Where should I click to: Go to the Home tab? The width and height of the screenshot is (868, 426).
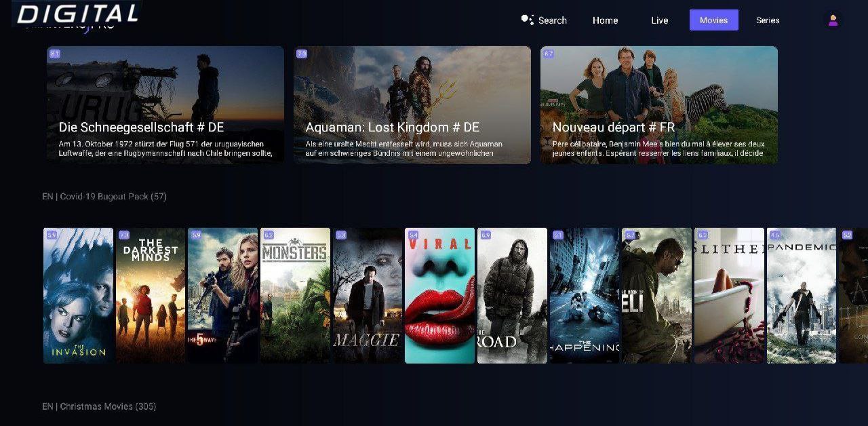coord(605,20)
